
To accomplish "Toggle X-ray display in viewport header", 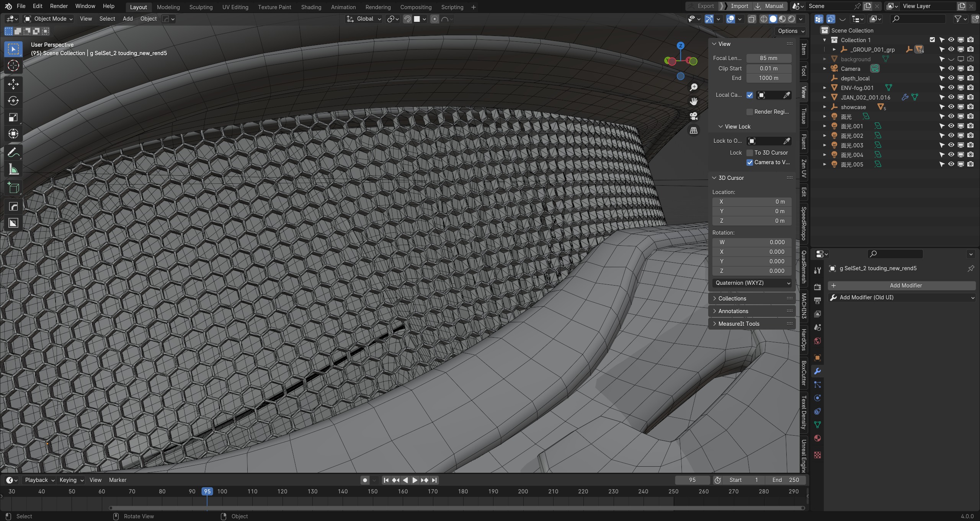I will click(752, 19).
